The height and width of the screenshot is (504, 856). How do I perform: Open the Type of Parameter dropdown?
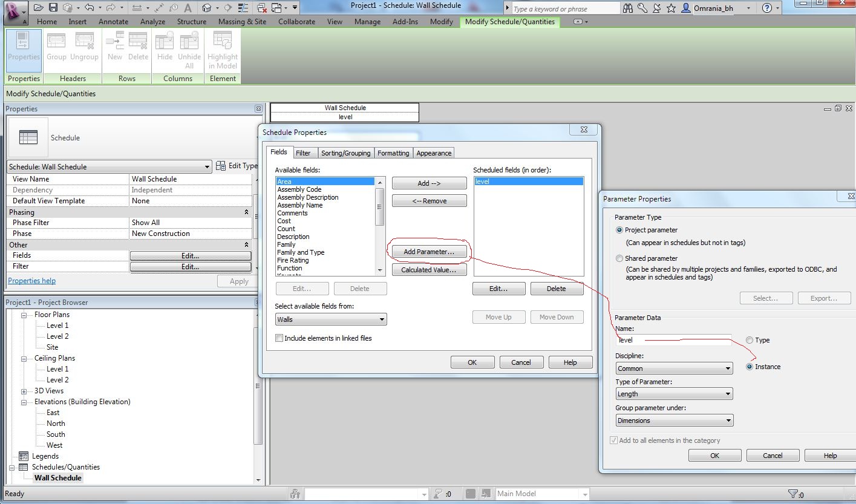pyautogui.click(x=674, y=394)
